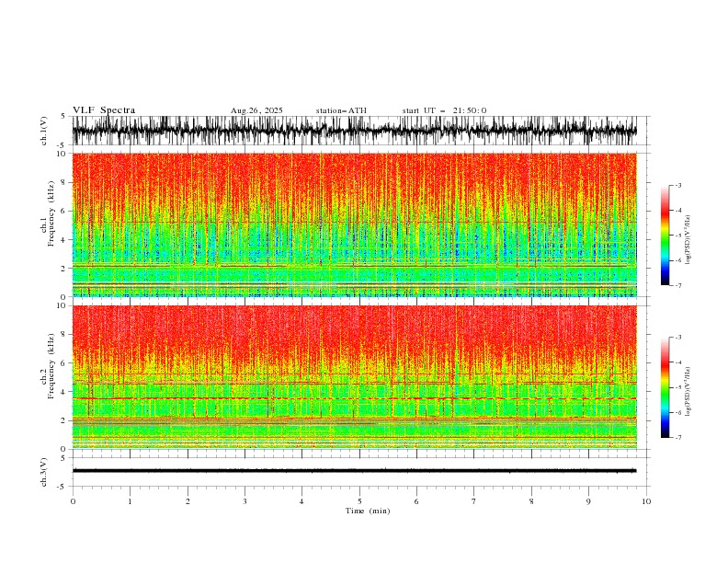Viewport: 728px width, 563px height.
Task: Select the "Time (min)" axis title
Action: 368,511
